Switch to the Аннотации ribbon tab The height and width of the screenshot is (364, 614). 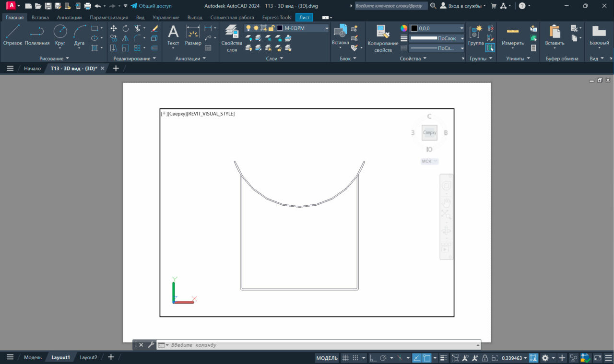[x=69, y=17]
